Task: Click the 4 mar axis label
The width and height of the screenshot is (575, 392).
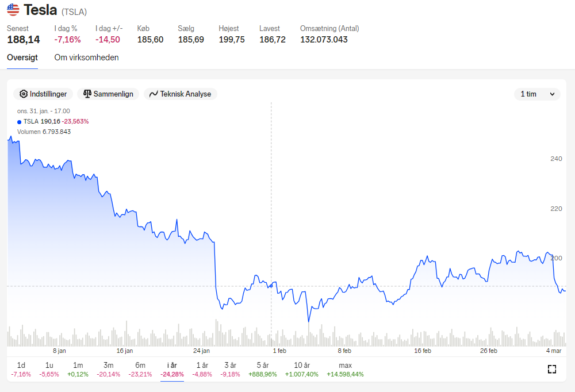Action: click(554, 351)
